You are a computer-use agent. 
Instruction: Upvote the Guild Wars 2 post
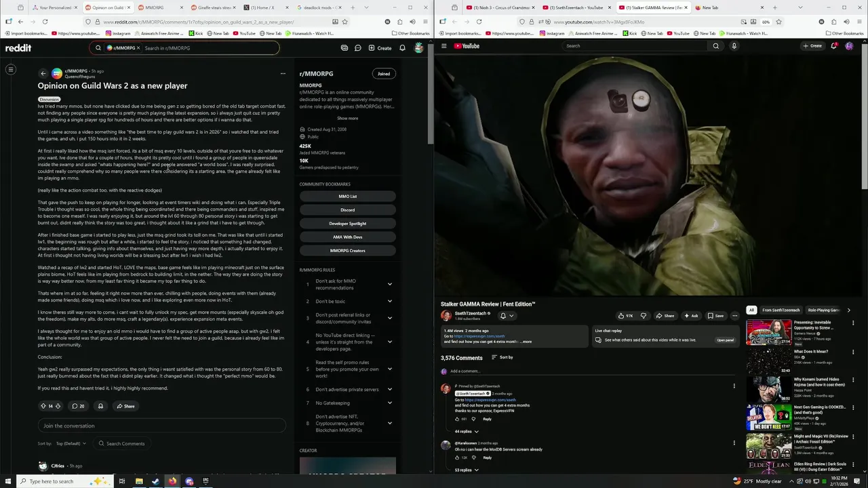click(43, 406)
